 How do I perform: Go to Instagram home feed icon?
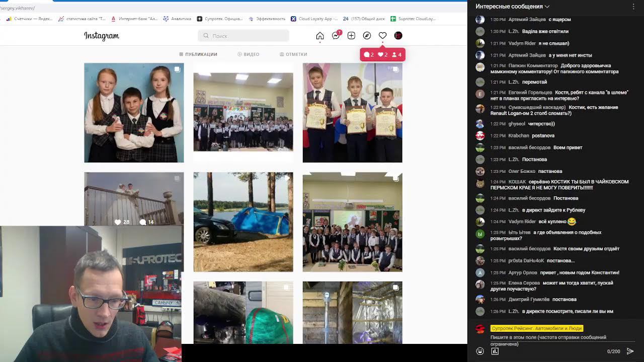click(x=319, y=36)
